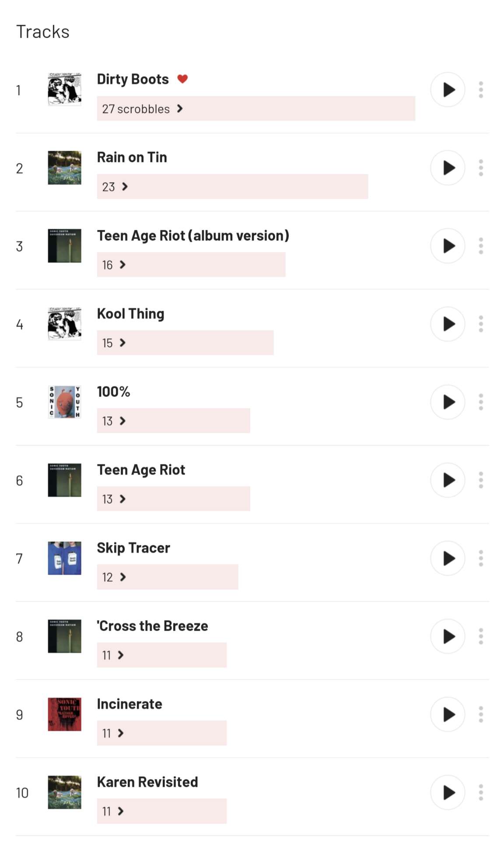Screen dimensions: 504x846
Task: Open more options for Karen Revisited
Action: pyautogui.click(x=481, y=793)
